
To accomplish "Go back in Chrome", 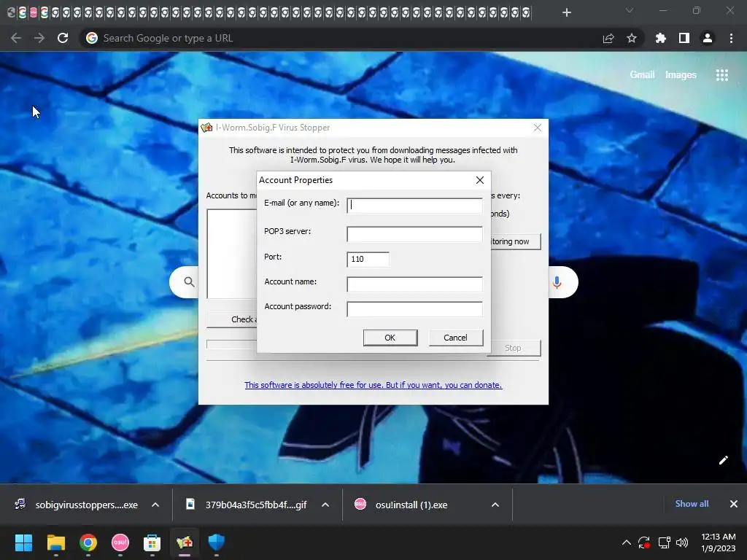I will [16, 38].
